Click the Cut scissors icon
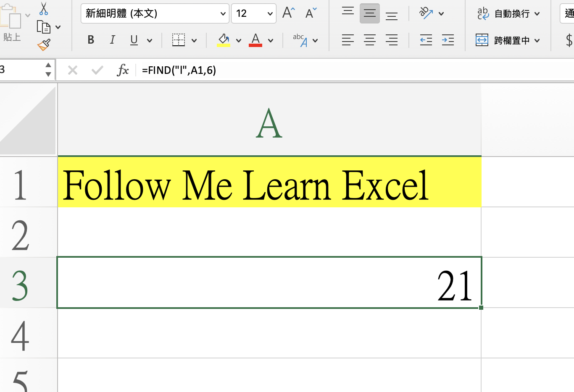 point(44,8)
